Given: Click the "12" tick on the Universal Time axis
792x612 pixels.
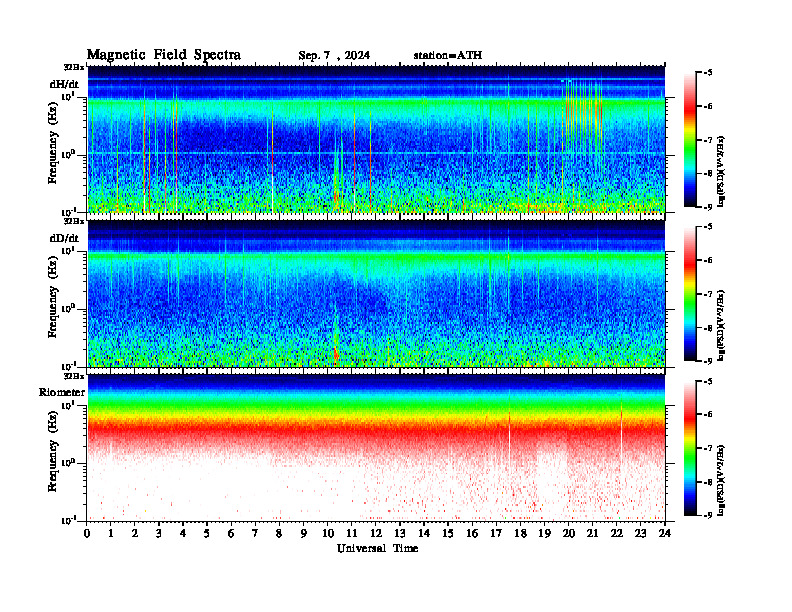Looking at the screenshot, I should [376, 534].
